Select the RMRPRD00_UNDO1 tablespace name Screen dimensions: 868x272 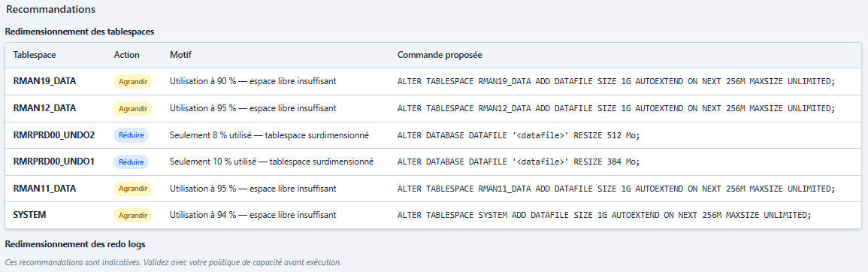(54, 162)
